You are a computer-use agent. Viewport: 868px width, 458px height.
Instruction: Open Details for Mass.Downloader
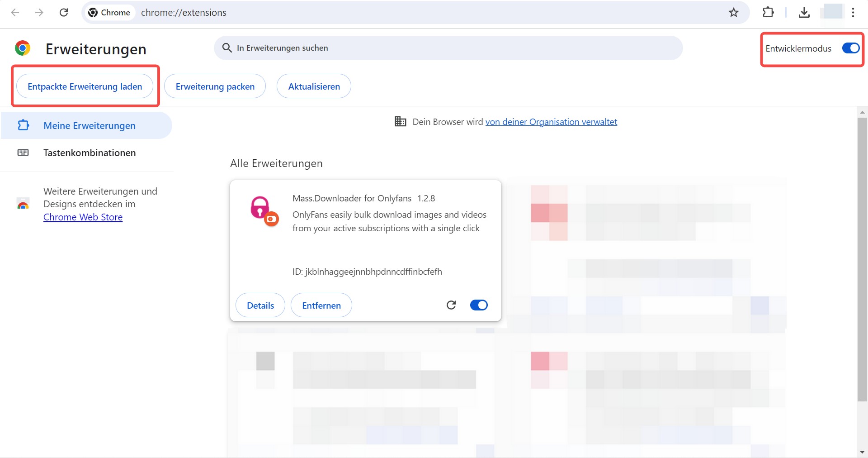pos(260,305)
